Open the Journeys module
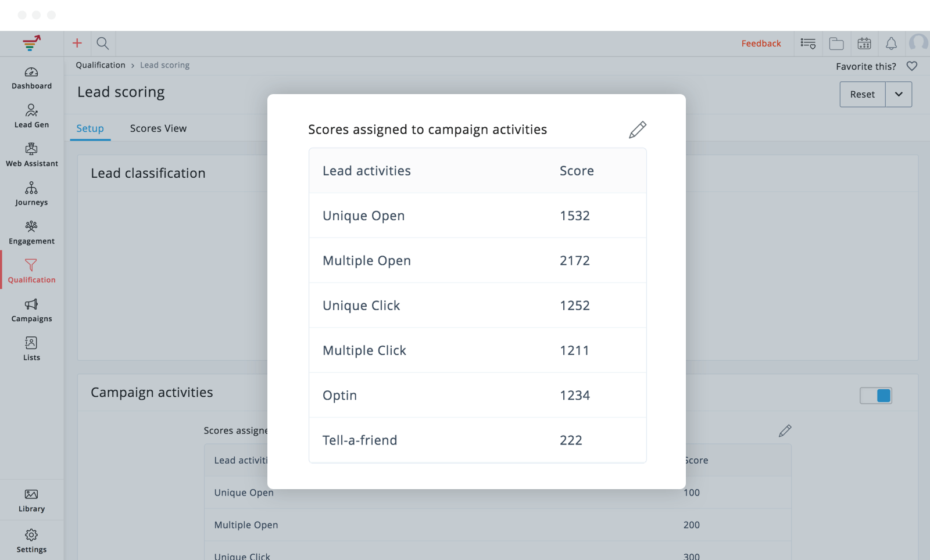This screenshot has height=560, width=930. (x=31, y=194)
